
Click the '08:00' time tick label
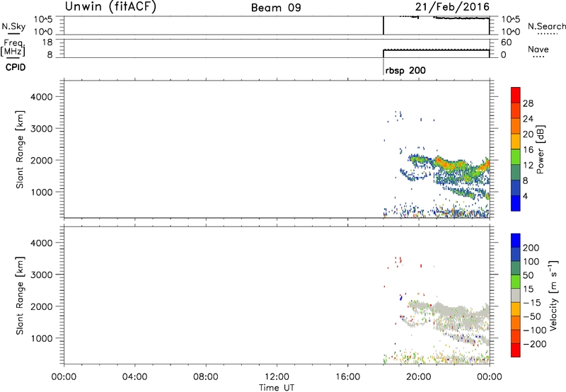(206, 377)
